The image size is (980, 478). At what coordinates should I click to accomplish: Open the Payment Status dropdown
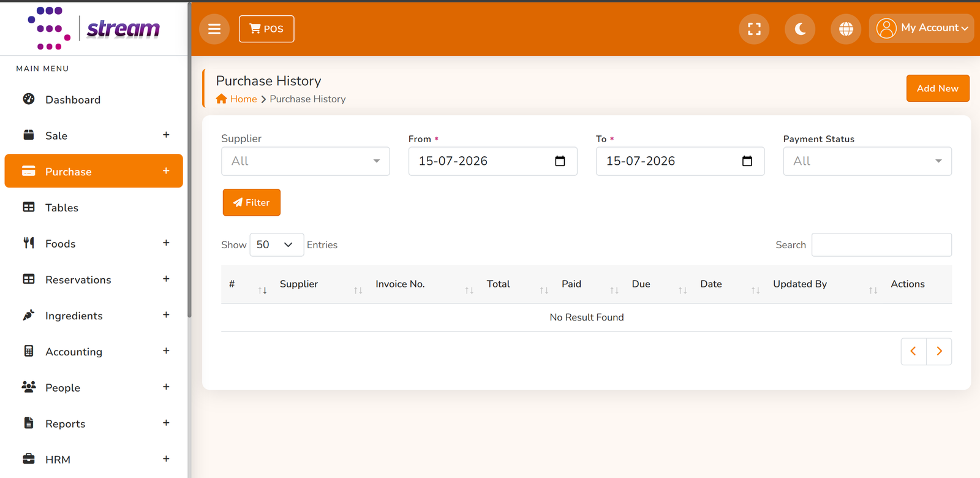pyautogui.click(x=867, y=161)
